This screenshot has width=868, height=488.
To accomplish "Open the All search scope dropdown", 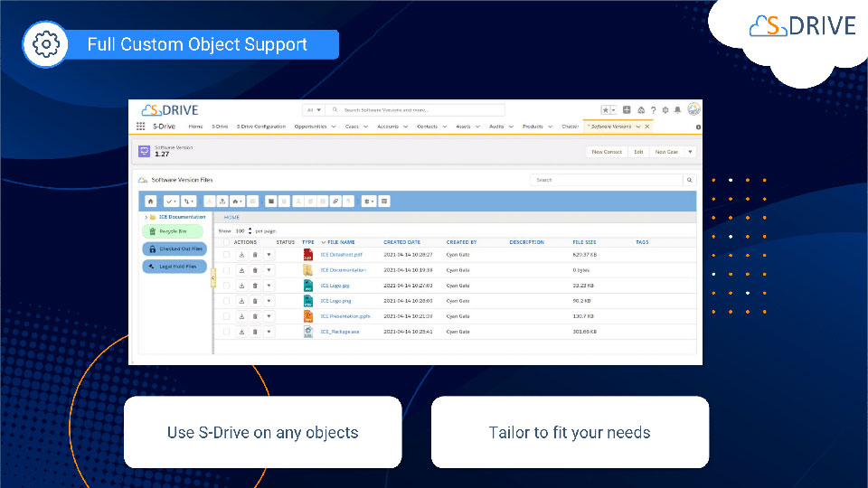I will [x=314, y=110].
